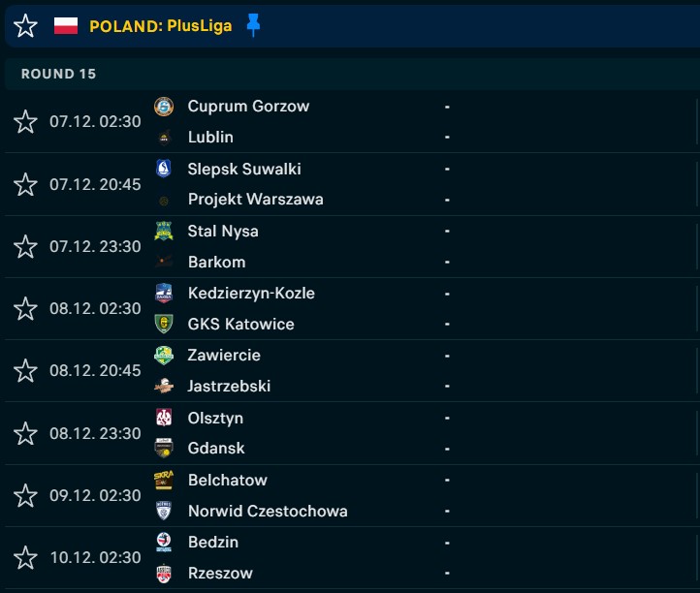Click the Rzeszow team crest
The image size is (700, 593).
click(164, 574)
